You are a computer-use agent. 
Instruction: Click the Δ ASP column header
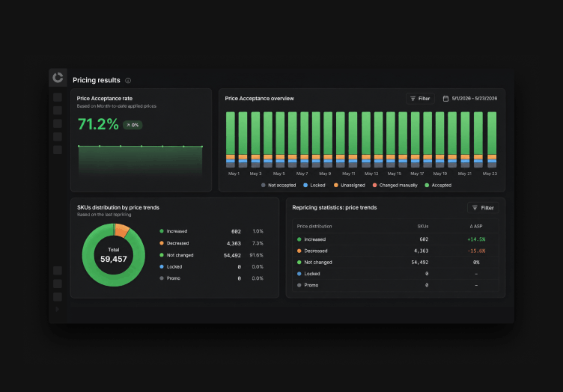click(x=475, y=227)
